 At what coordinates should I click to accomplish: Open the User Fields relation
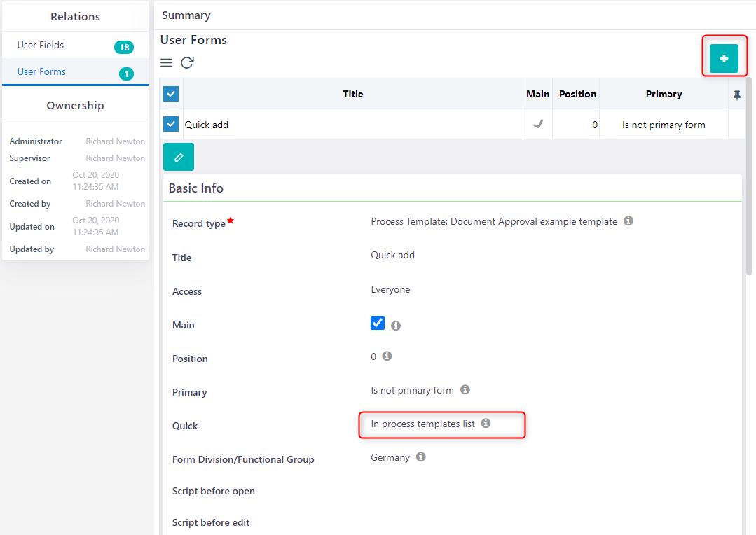[41, 46]
